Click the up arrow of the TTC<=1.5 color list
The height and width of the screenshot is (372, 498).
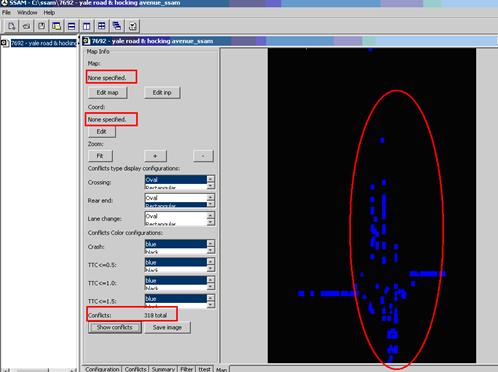(210, 298)
